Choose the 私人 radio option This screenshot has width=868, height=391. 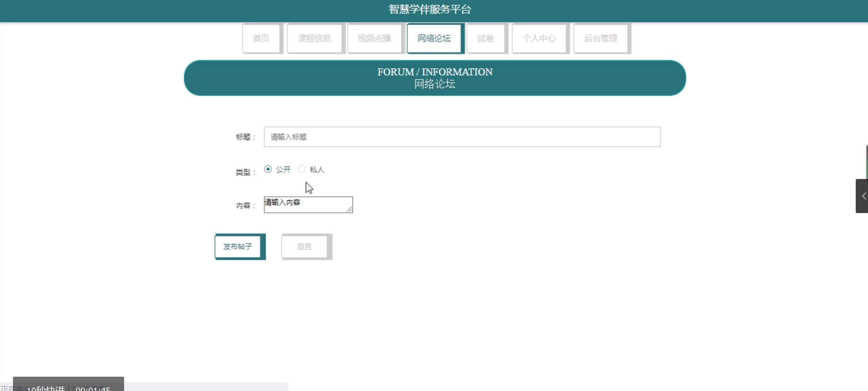302,169
